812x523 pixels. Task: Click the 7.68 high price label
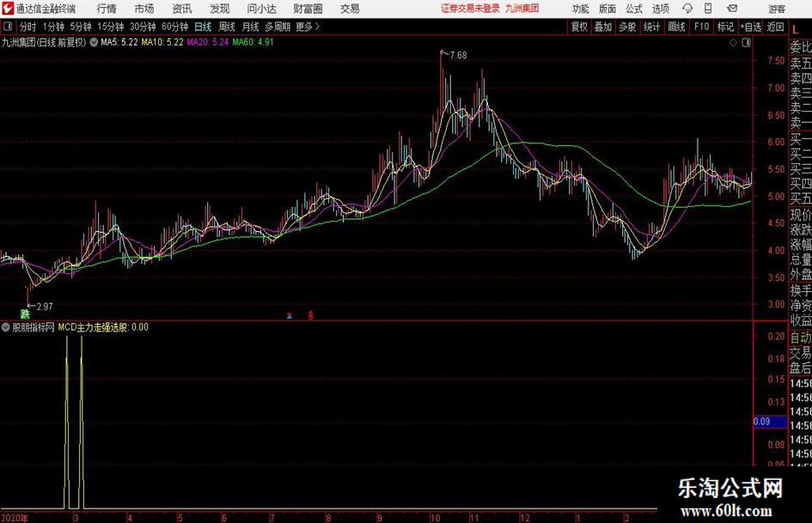click(458, 56)
